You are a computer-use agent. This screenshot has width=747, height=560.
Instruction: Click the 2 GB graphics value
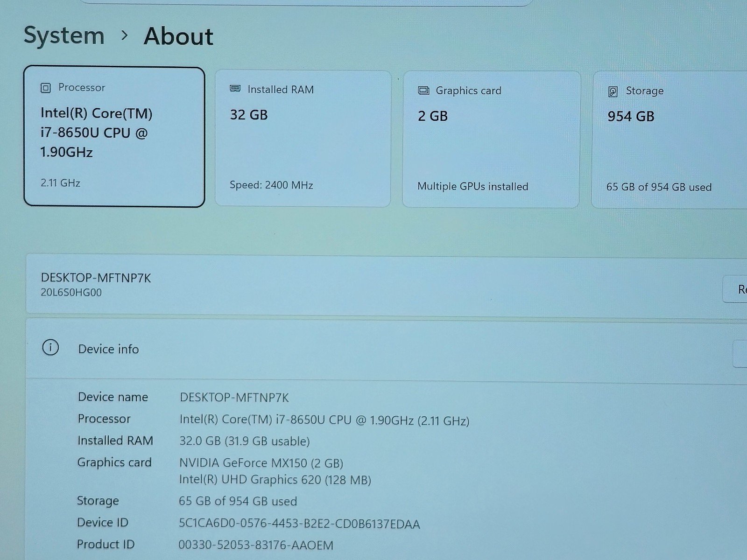433,116
